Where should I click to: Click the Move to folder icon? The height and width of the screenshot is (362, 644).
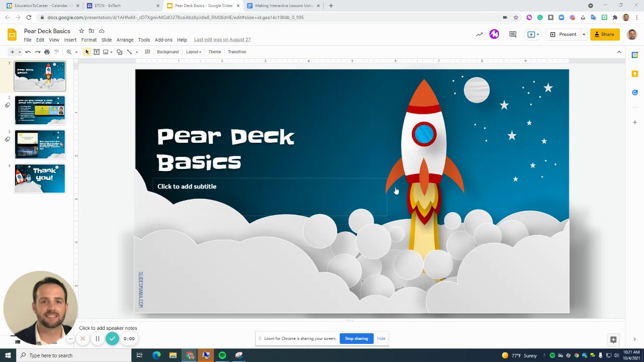(92, 31)
